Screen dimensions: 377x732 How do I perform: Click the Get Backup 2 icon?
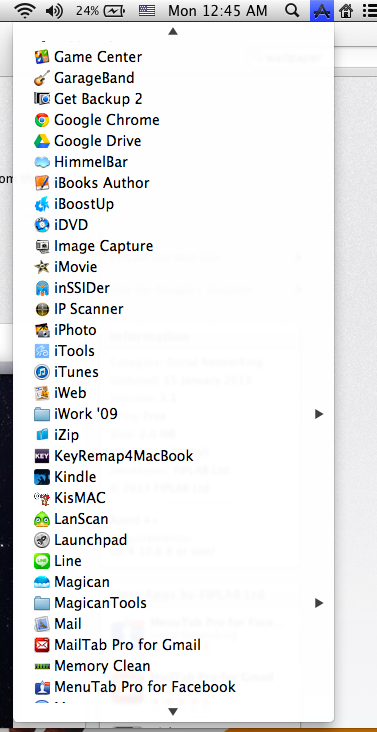tap(42, 99)
